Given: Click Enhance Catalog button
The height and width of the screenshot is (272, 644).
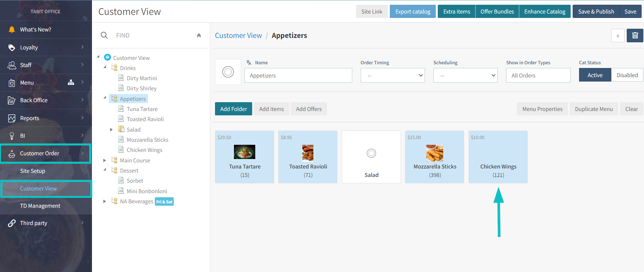Looking at the screenshot, I should pos(545,12).
